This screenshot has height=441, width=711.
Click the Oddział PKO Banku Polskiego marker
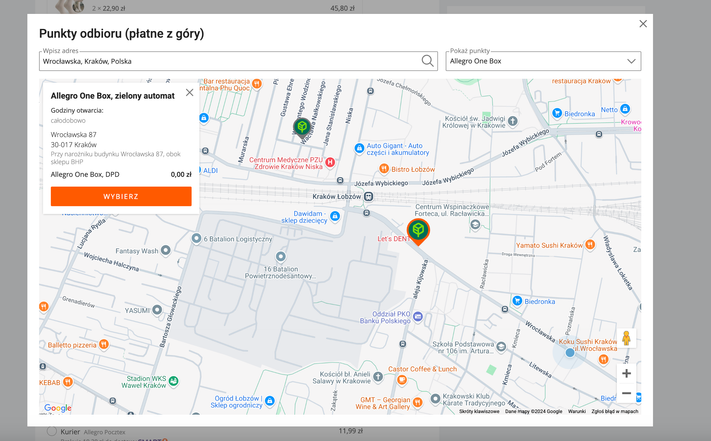pyautogui.click(x=418, y=316)
